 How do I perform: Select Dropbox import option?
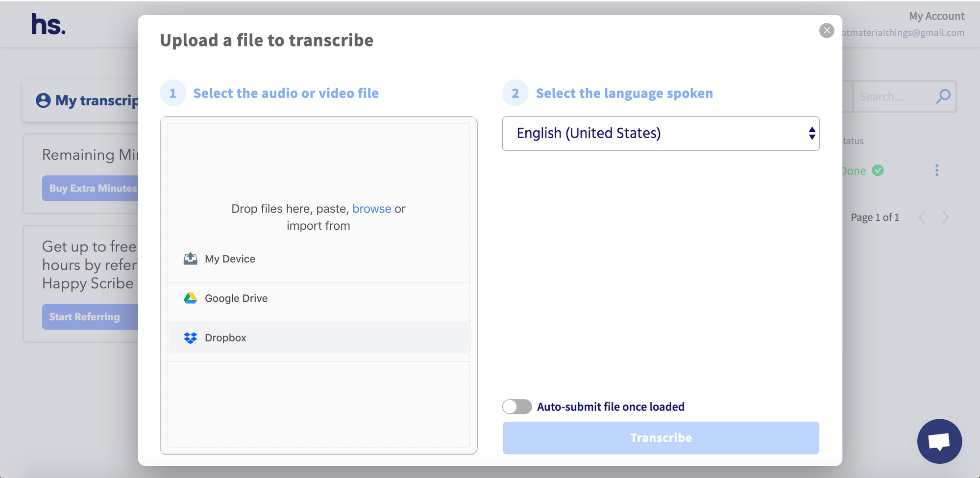click(x=225, y=338)
